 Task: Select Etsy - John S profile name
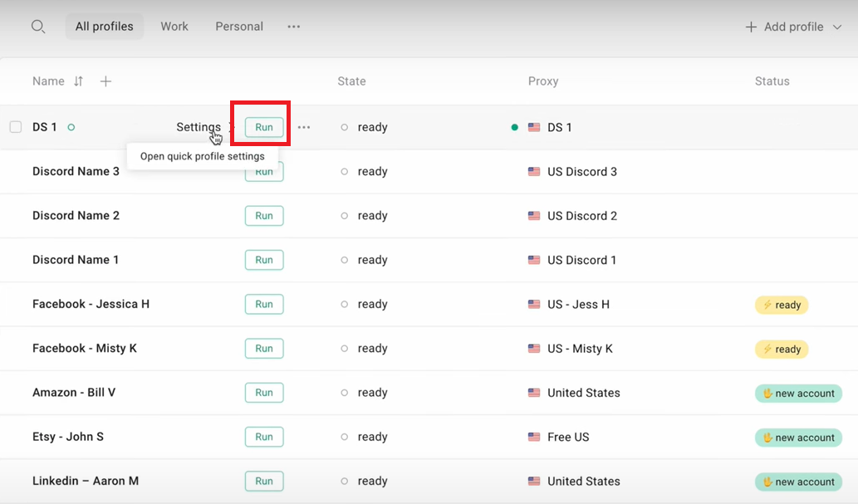click(68, 437)
